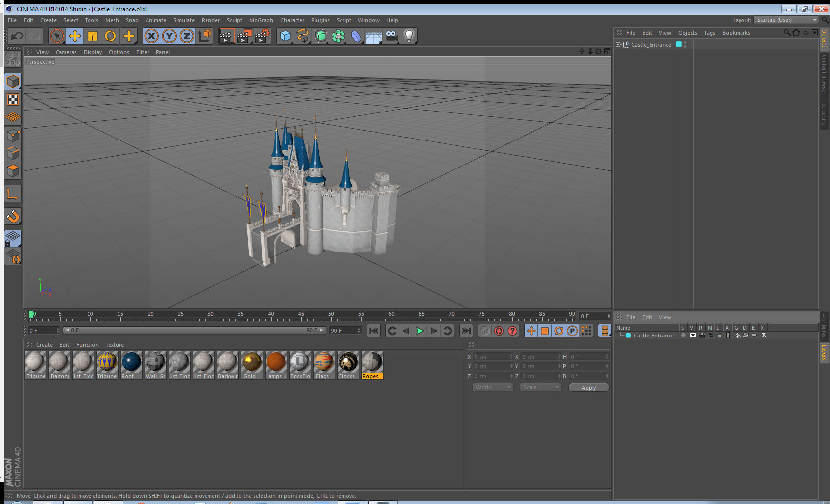The image size is (830, 504).
Task: Click the Floor environment icon
Action: click(x=374, y=36)
